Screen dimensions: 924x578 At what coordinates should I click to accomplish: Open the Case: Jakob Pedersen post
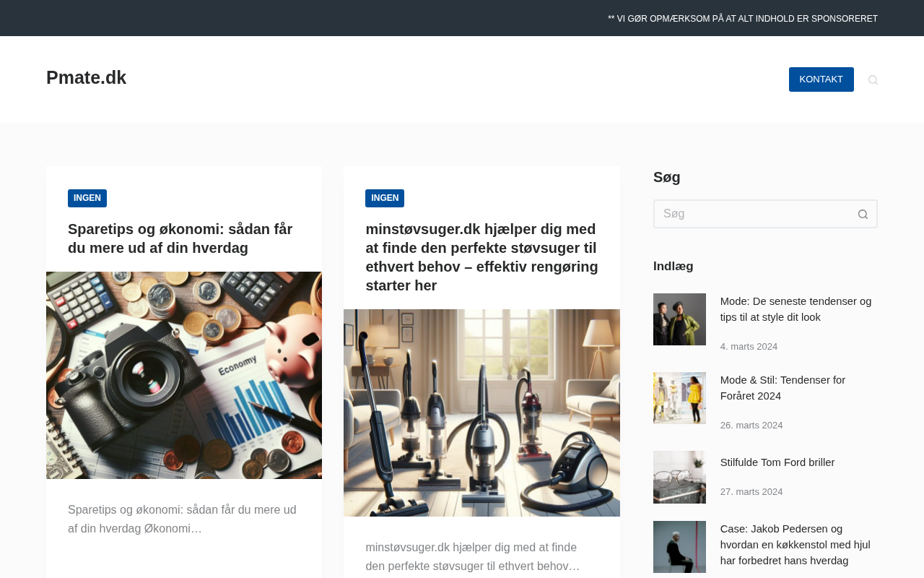tap(796, 545)
